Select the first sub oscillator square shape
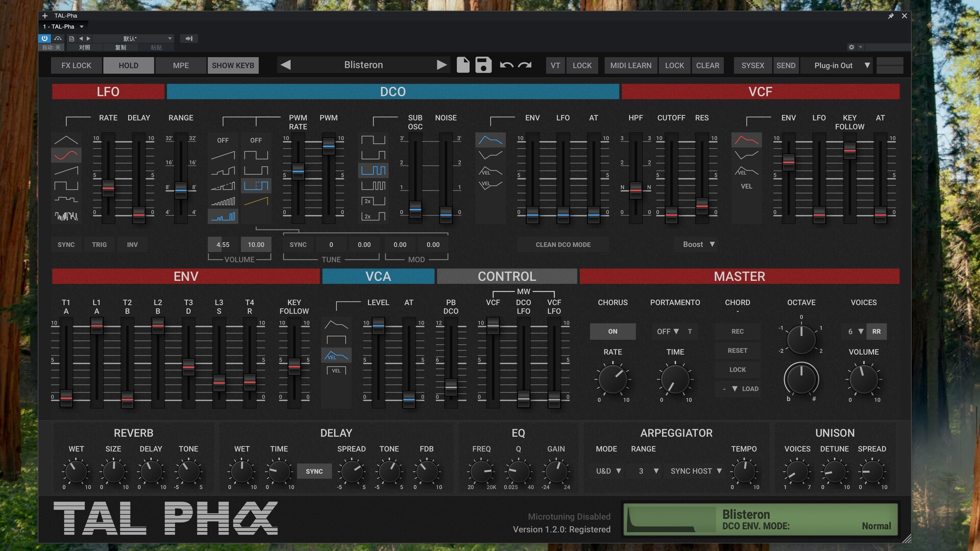Viewport: 980px width, 551px height. (x=374, y=140)
